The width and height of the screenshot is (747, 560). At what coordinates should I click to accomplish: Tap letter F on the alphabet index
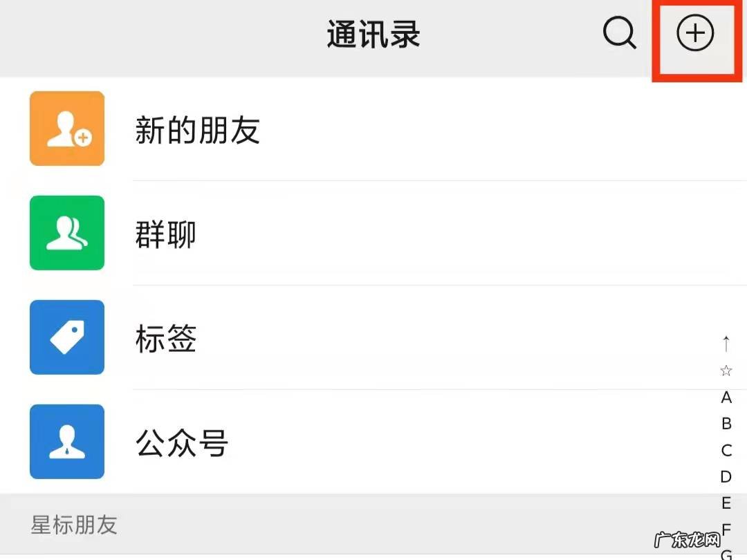point(726,529)
